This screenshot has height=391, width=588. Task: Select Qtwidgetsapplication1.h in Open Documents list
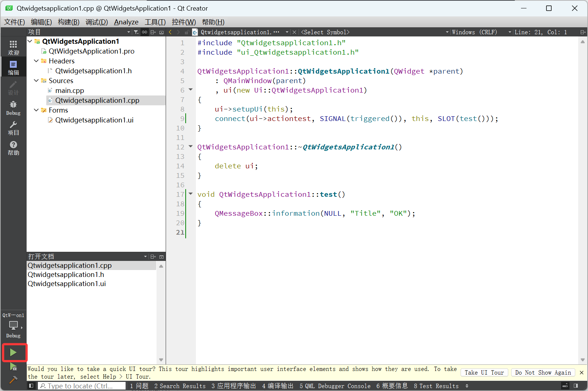[x=66, y=274]
